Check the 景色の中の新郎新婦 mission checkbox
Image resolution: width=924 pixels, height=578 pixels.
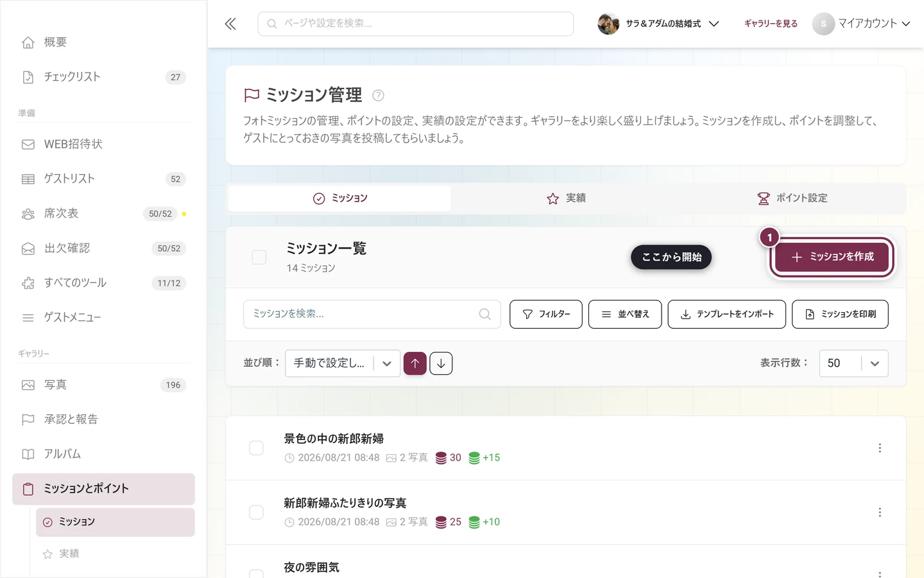tap(256, 448)
